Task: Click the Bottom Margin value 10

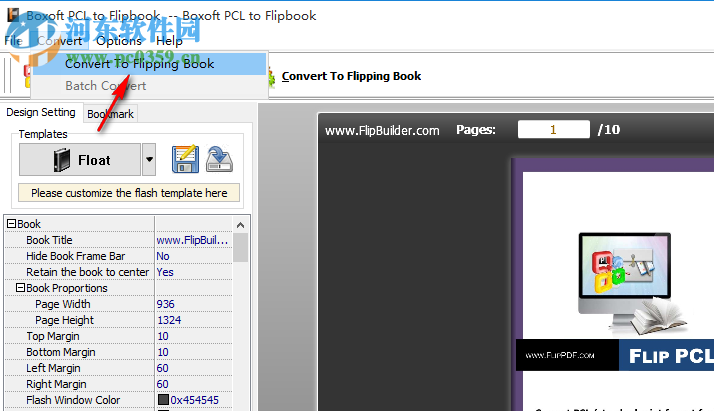Action: (194, 352)
